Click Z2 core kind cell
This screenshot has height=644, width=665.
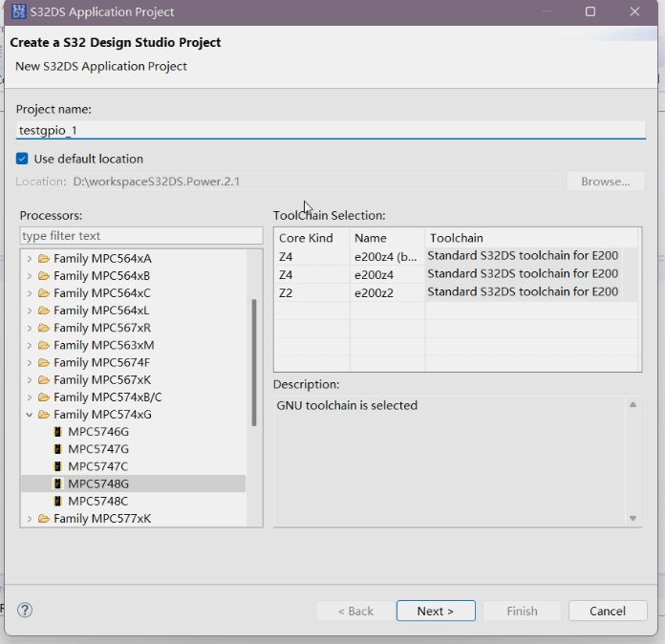[311, 292]
